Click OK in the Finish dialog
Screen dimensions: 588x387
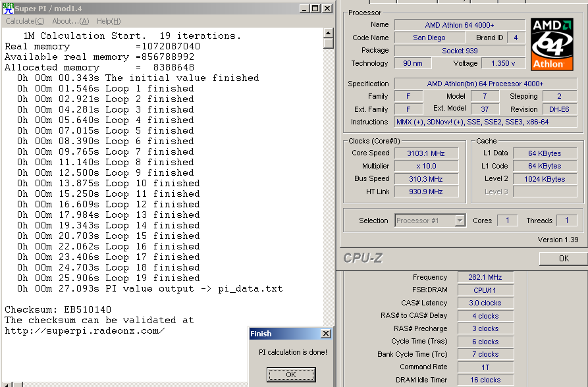(x=291, y=374)
